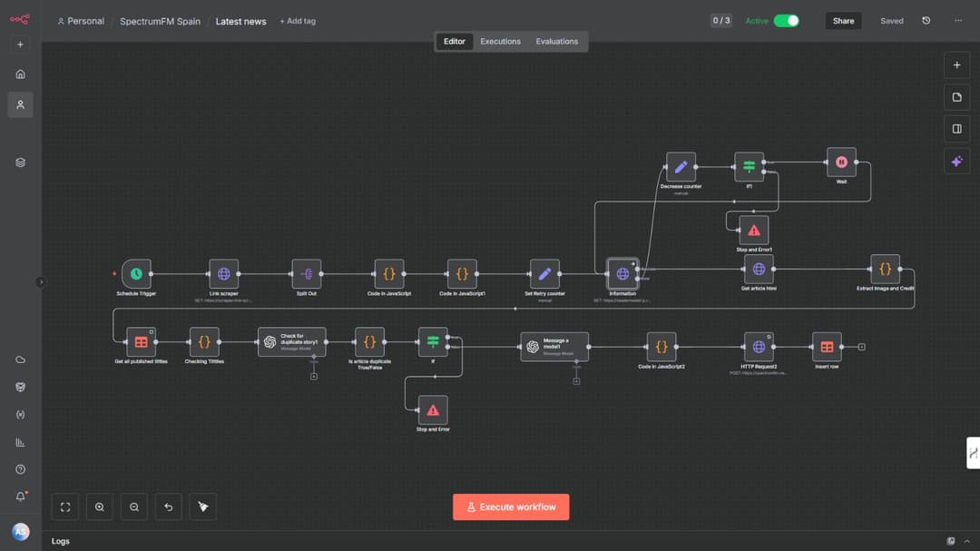Select the Stop and Error1 node
The image size is (980, 551).
(753, 231)
